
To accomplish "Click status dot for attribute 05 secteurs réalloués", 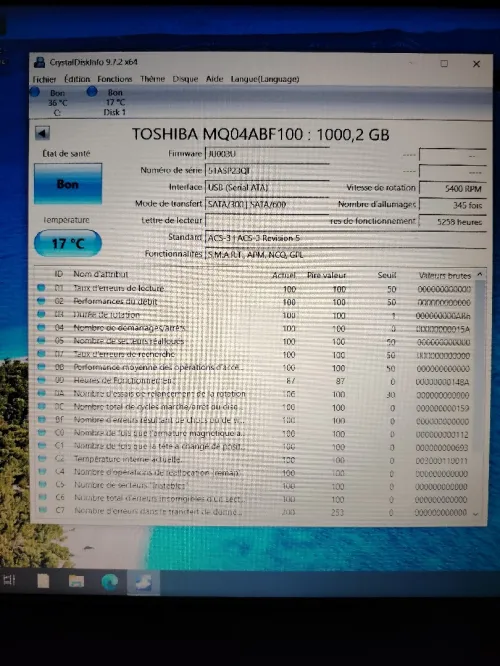I will pyautogui.click(x=41, y=340).
